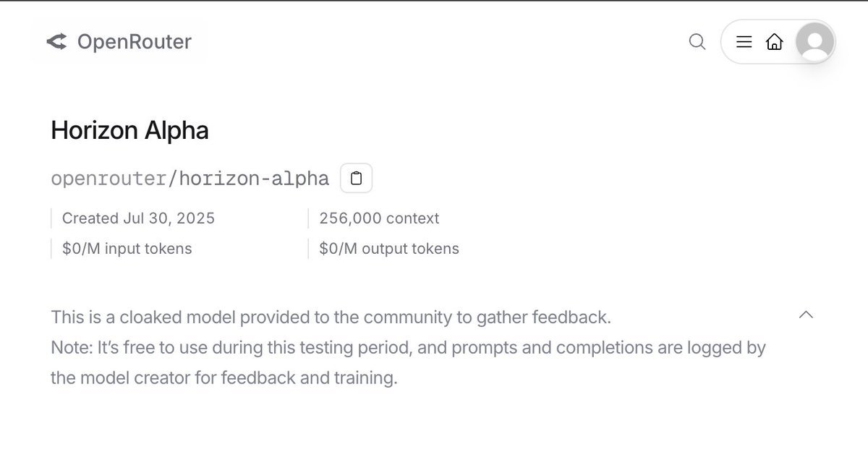Copy model slug with clipboard icon
The image size is (868, 452).
356,179
